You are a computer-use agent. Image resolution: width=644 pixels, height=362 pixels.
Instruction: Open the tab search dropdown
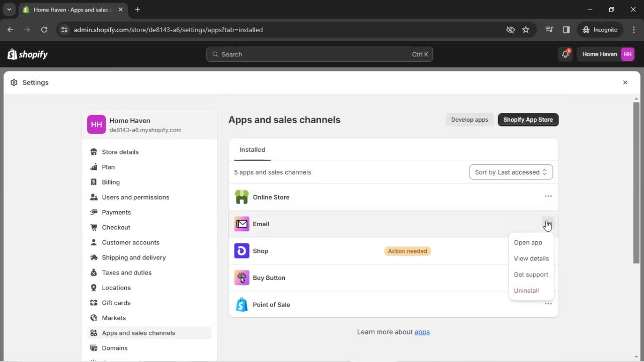coord(9,10)
